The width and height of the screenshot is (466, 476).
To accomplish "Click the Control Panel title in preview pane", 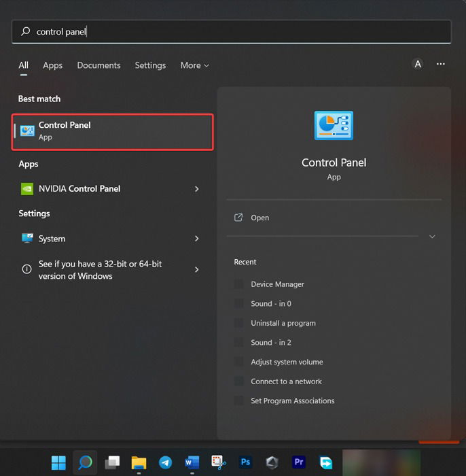I will tap(334, 163).
